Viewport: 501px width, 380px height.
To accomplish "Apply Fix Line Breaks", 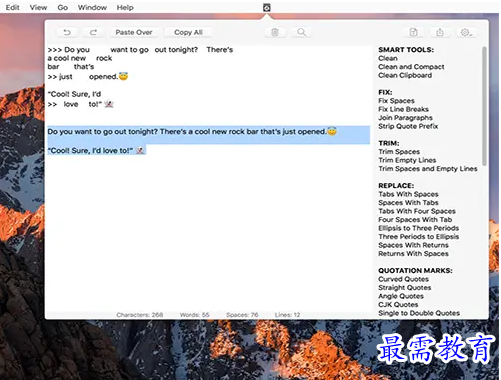I will pyautogui.click(x=403, y=109).
